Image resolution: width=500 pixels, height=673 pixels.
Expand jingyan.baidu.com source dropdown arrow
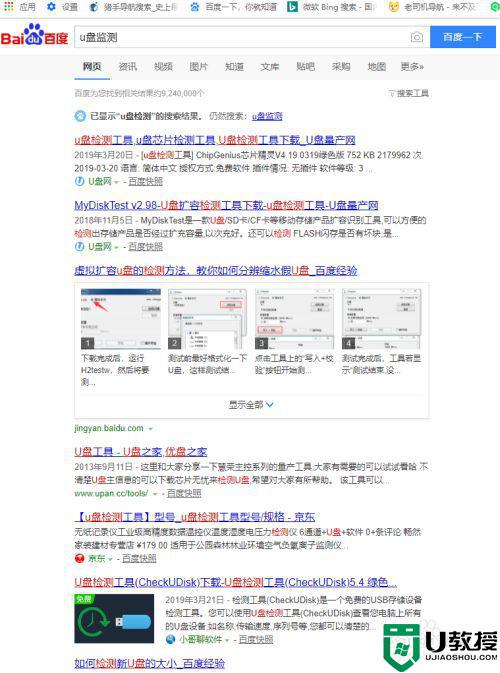(x=151, y=429)
